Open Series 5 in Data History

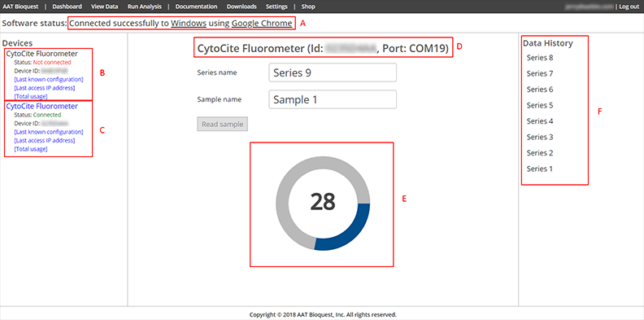[x=540, y=105]
